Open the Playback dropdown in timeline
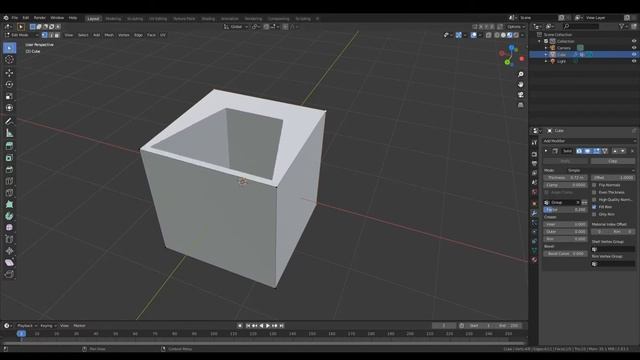Viewport: 640px width, 360px height. [x=27, y=326]
